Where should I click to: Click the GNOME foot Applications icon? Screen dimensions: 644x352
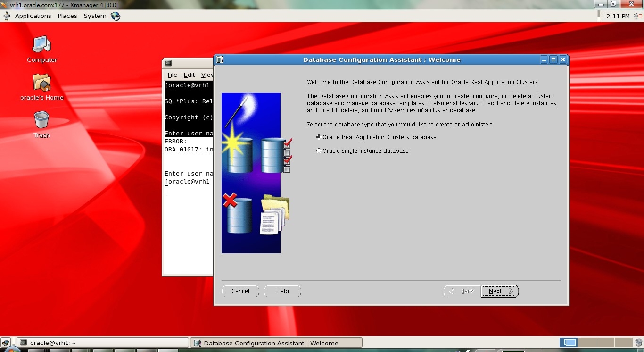click(x=7, y=16)
